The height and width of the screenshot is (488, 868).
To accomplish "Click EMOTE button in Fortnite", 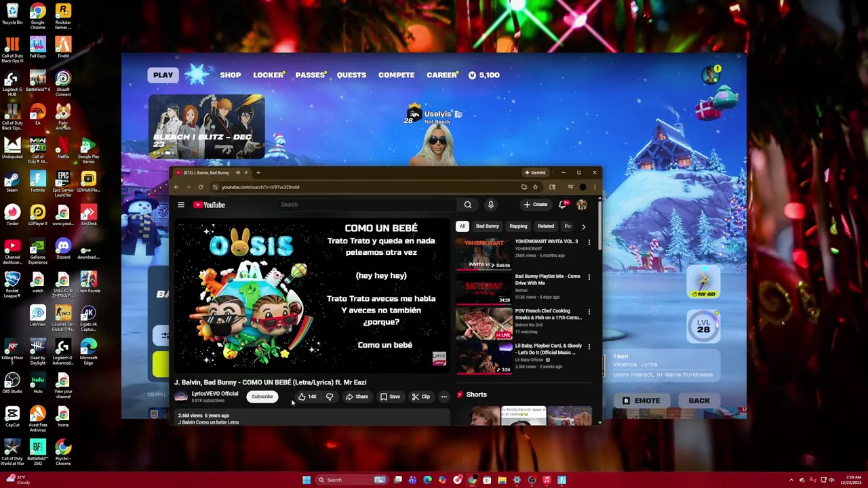I will pos(642,401).
